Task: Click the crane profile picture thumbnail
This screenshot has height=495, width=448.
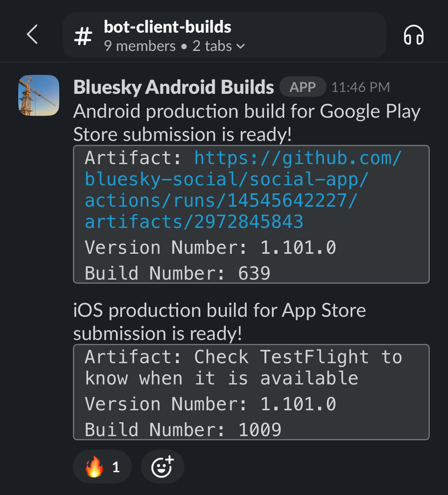Action: 38,95
